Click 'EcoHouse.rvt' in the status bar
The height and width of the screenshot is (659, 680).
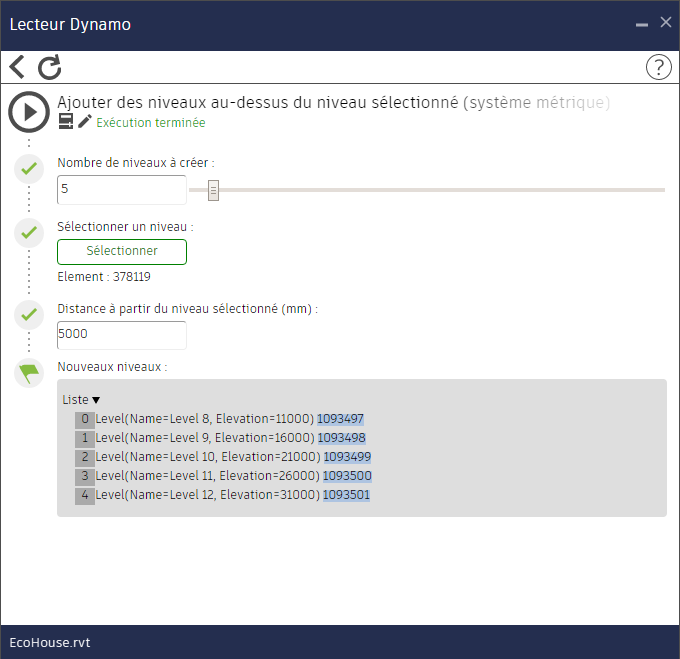click(50, 643)
